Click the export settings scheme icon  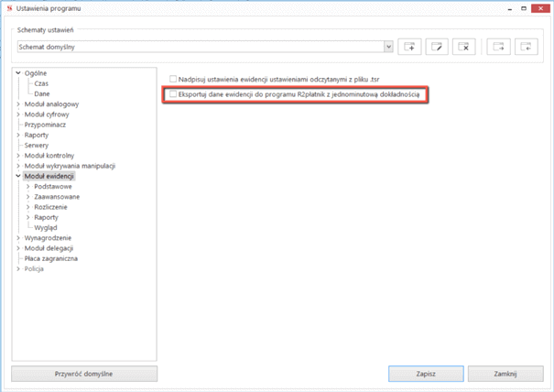pyautogui.click(x=498, y=47)
